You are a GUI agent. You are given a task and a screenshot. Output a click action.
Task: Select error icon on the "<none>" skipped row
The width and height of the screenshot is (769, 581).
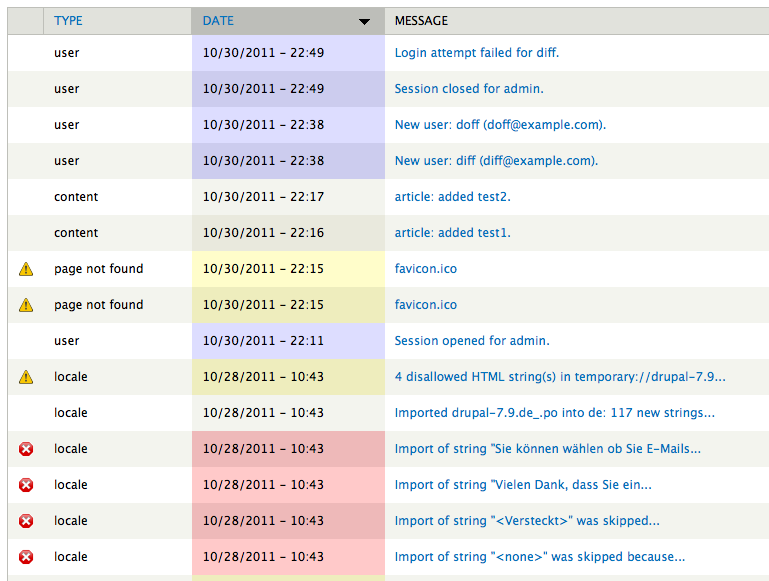tap(26, 557)
